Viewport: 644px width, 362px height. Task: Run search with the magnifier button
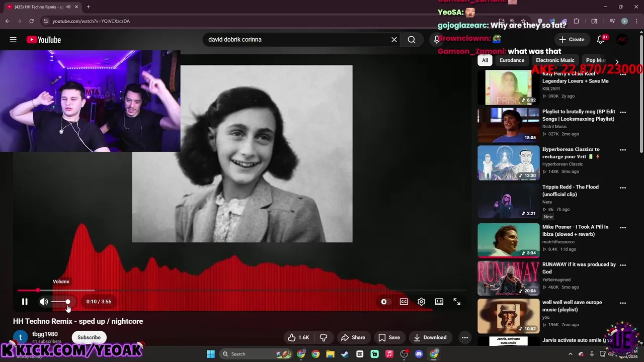412,40
